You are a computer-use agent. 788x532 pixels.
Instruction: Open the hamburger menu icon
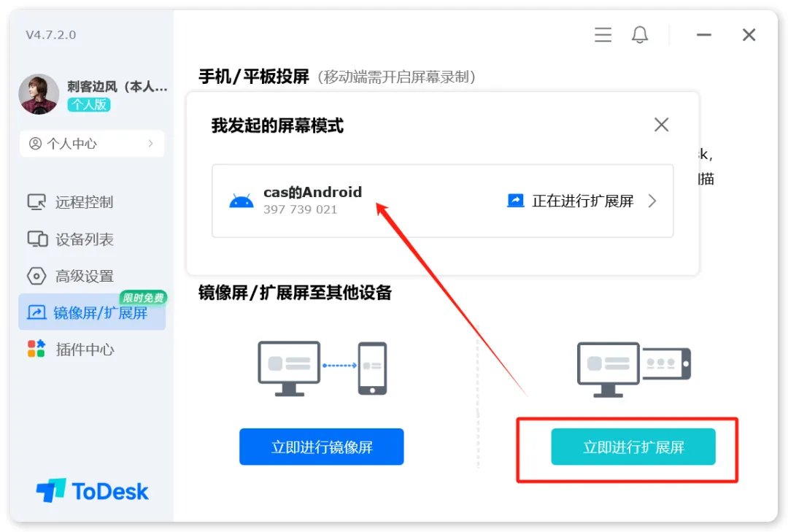point(603,35)
